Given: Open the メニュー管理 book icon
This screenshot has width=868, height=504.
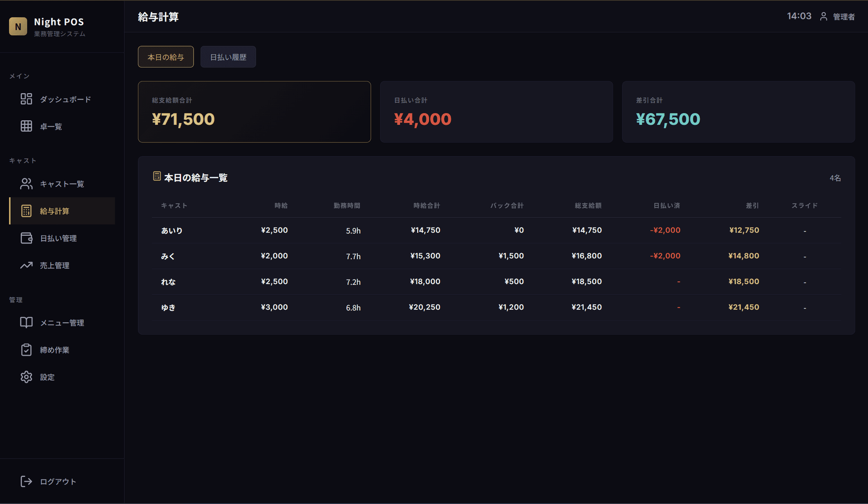Looking at the screenshot, I should point(26,323).
